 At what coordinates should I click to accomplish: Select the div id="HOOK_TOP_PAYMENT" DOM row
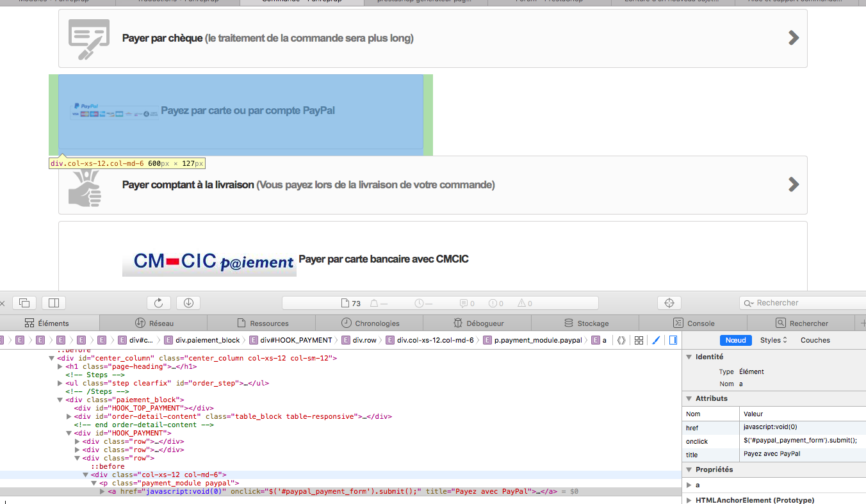tap(143, 408)
